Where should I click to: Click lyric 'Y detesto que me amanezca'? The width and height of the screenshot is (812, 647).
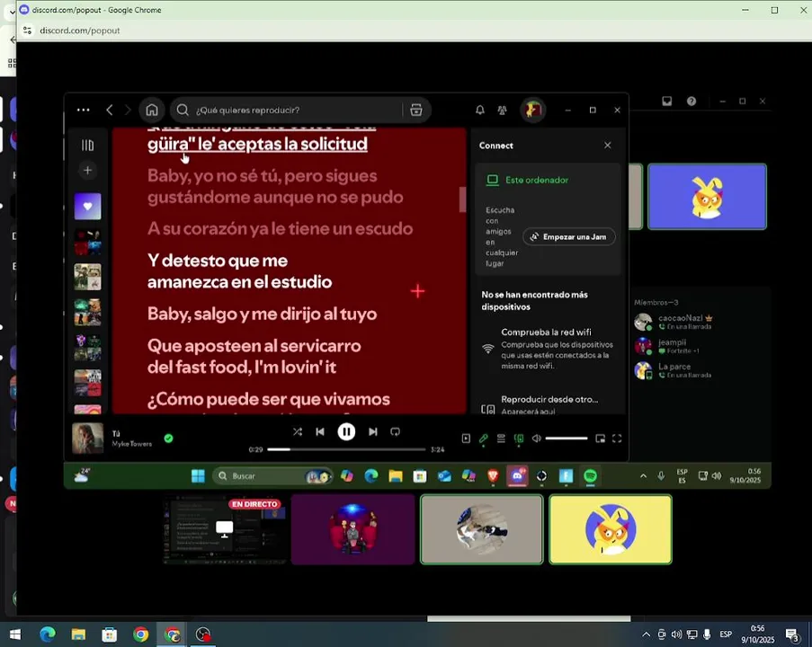pos(240,270)
